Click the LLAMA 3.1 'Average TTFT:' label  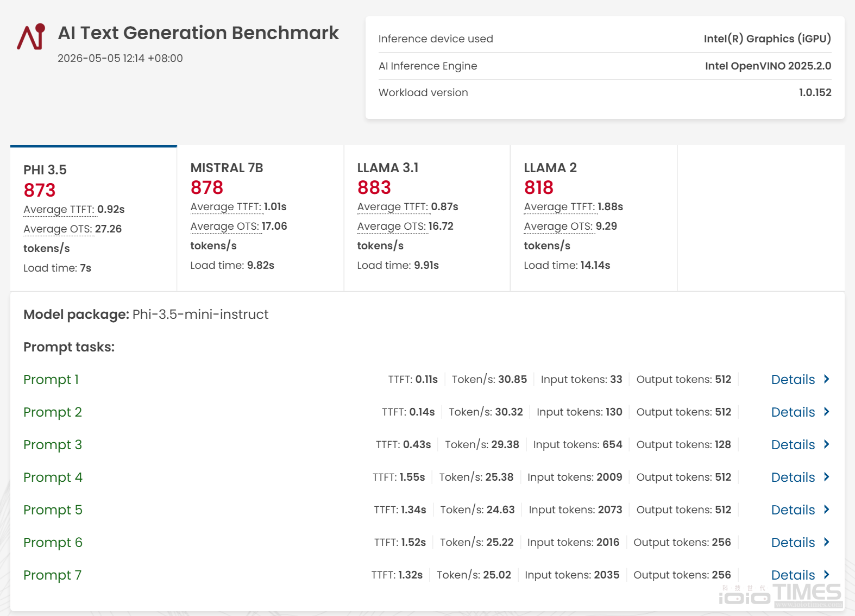pyautogui.click(x=393, y=207)
